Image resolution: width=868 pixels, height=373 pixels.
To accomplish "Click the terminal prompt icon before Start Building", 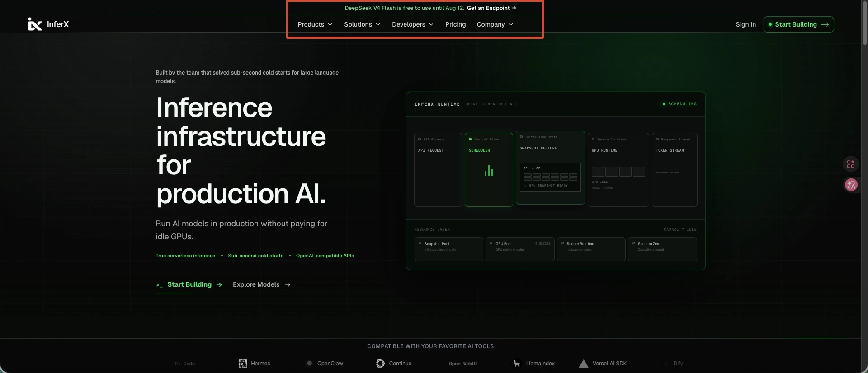I will (159, 285).
